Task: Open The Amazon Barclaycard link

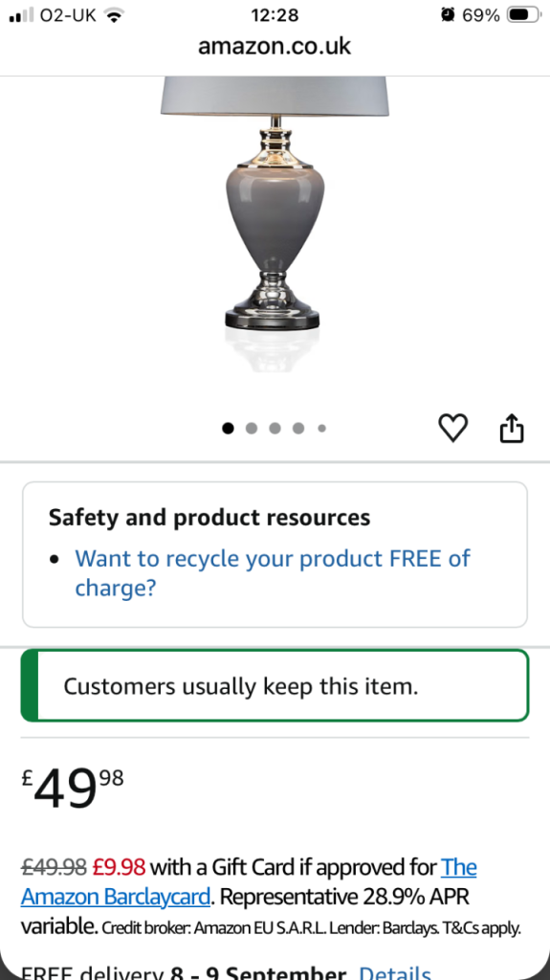Action: point(249,881)
